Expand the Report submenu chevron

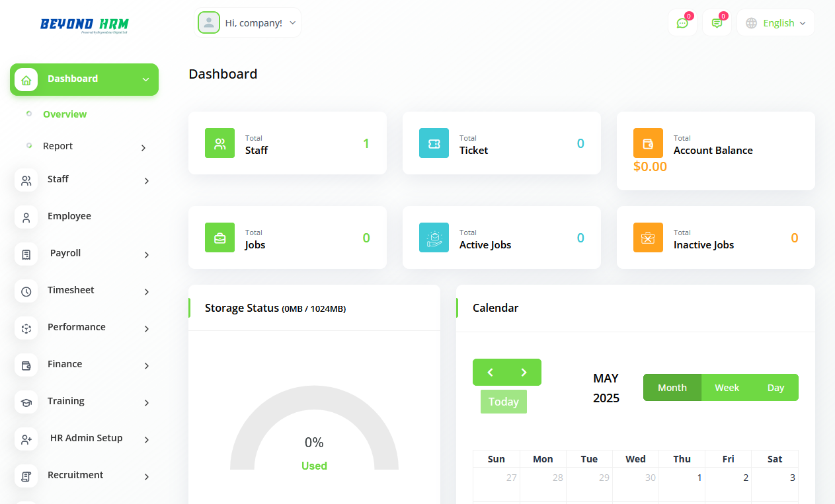[x=143, y=147]
